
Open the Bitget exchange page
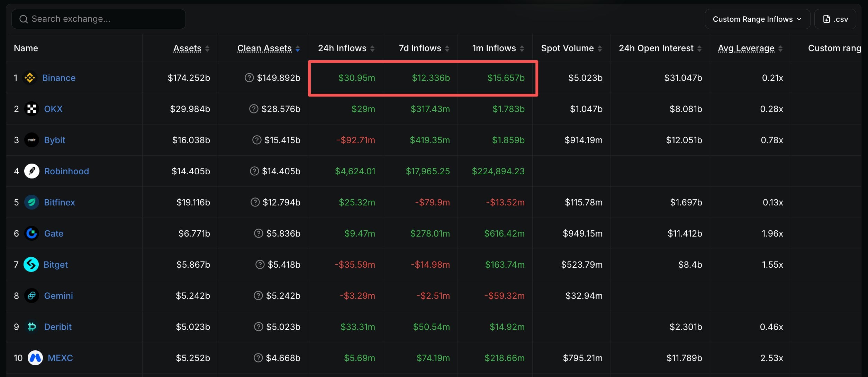56,265
